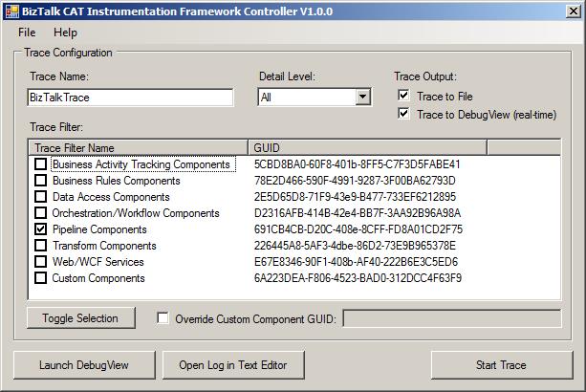
Task: Select GUID 78E2D466-590F-4991-9287-3F00BA62793D
Action: point(355,181)
